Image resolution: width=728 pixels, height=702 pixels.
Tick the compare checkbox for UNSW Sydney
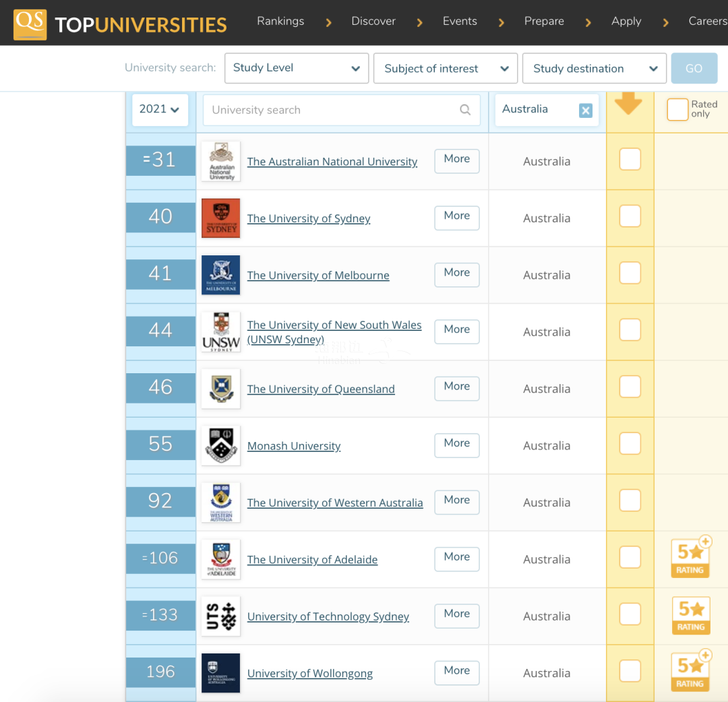[x=630, y=330]
